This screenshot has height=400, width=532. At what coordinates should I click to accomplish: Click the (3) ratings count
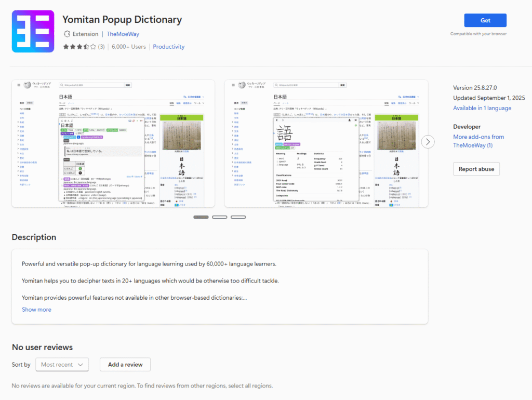point(101,47)
